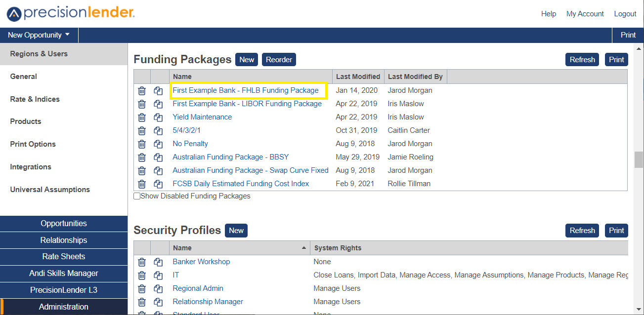
Task: Enable Show Disabled Funding Packages checkbox
Action: [x=137, y=196]
